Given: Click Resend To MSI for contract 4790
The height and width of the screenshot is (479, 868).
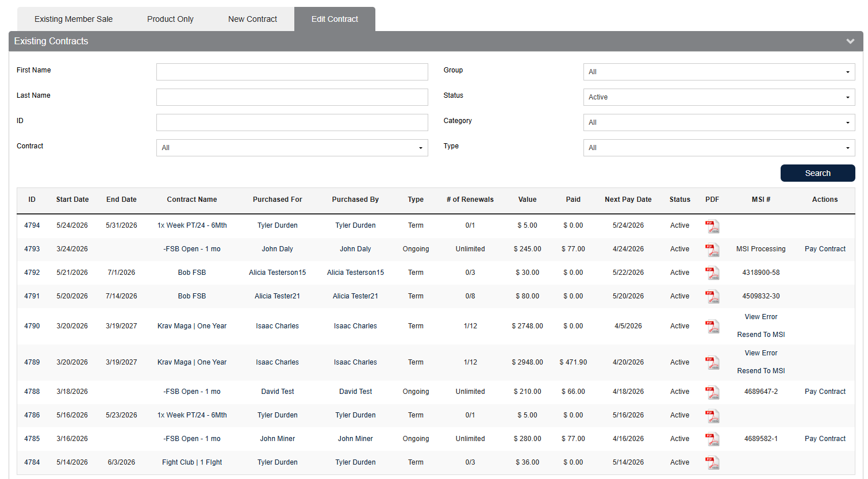Looking at the screenshot, I should click(761, 335).
